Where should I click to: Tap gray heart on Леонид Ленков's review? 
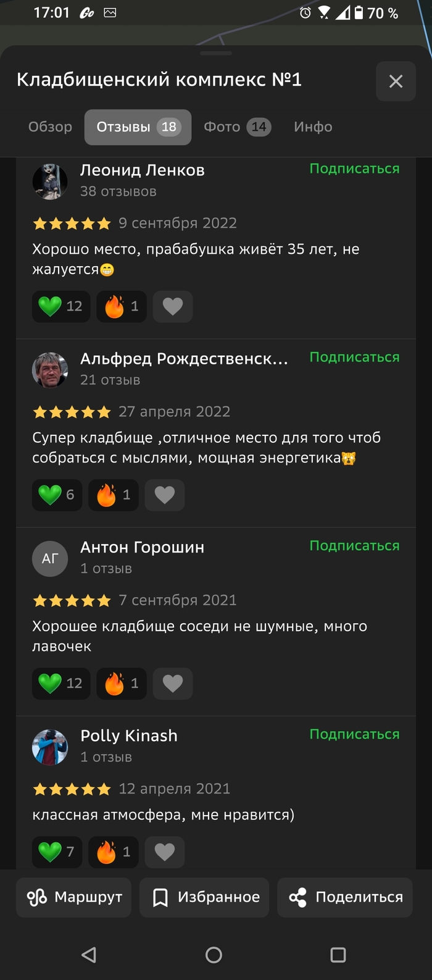click(x=173, y=306)
